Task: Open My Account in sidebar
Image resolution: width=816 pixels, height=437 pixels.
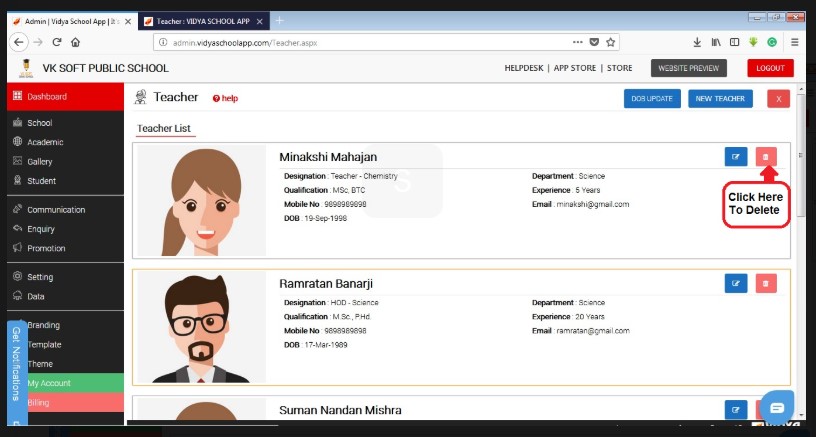Action: 66,383
